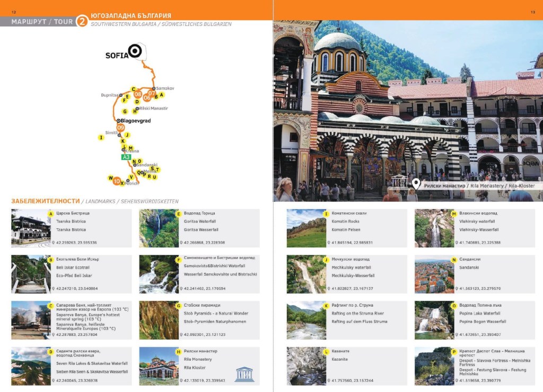Click the Samokov town dot on the map

coord(154,88)
